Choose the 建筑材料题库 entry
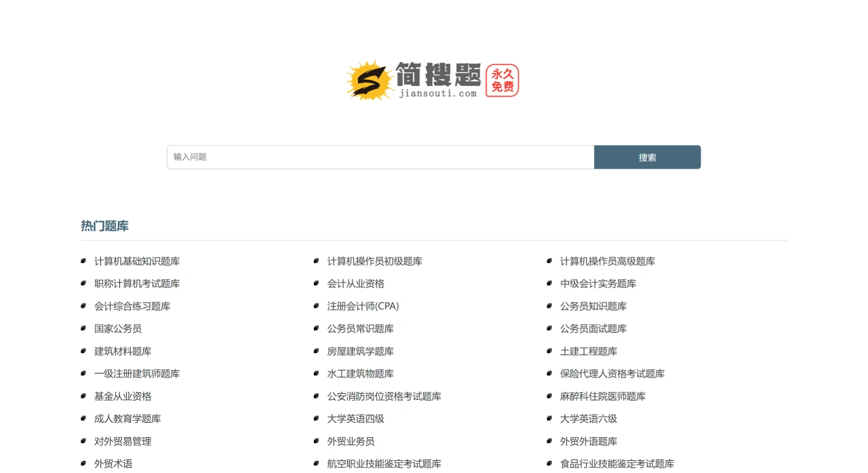Screen dimensions: 868x473 [123, 352]
